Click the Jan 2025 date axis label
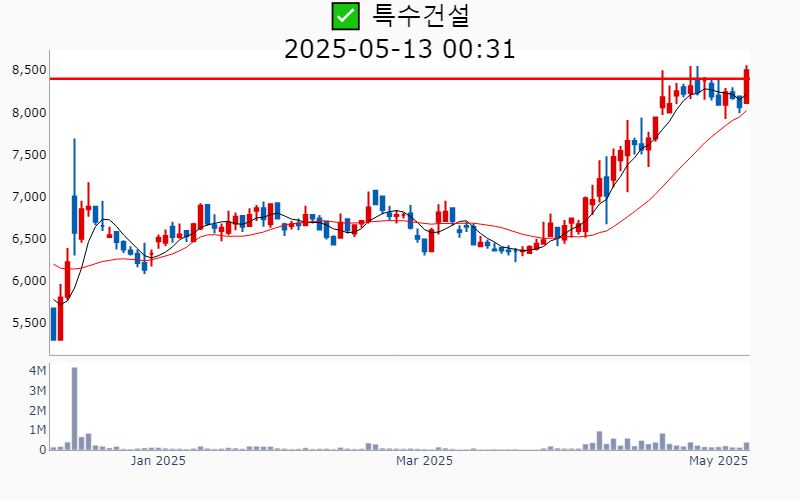Screen dimensions: 800x500 (x=158, y=461)
